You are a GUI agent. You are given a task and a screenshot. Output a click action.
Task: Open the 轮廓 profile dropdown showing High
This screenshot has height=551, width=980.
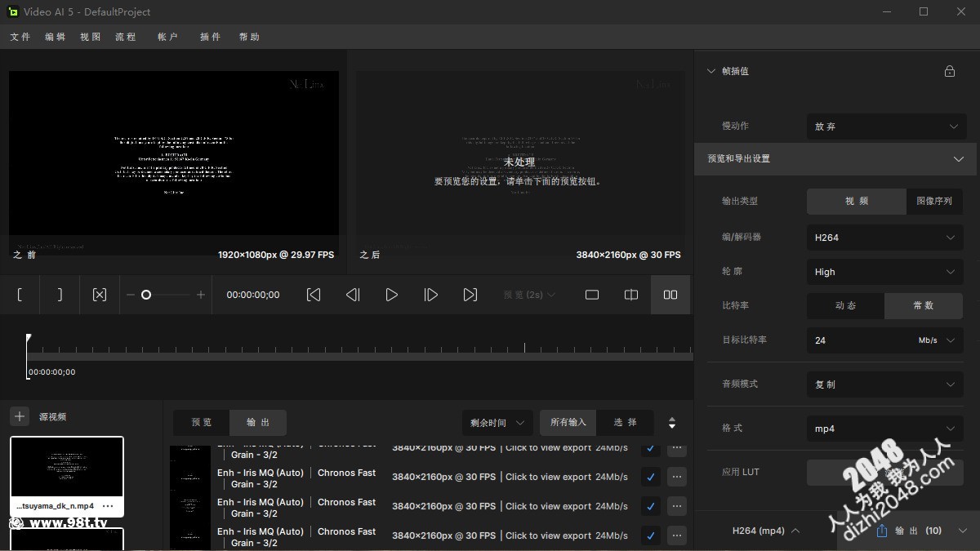[x=886, y=272]
